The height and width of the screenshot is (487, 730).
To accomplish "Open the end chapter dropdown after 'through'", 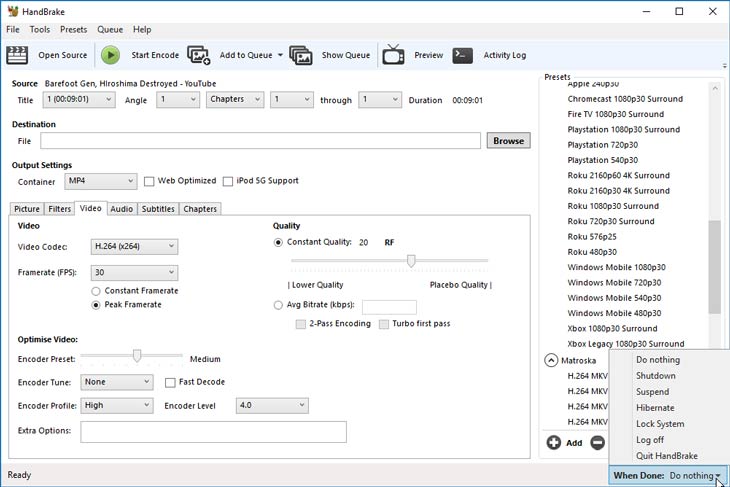I will [380, 100].
